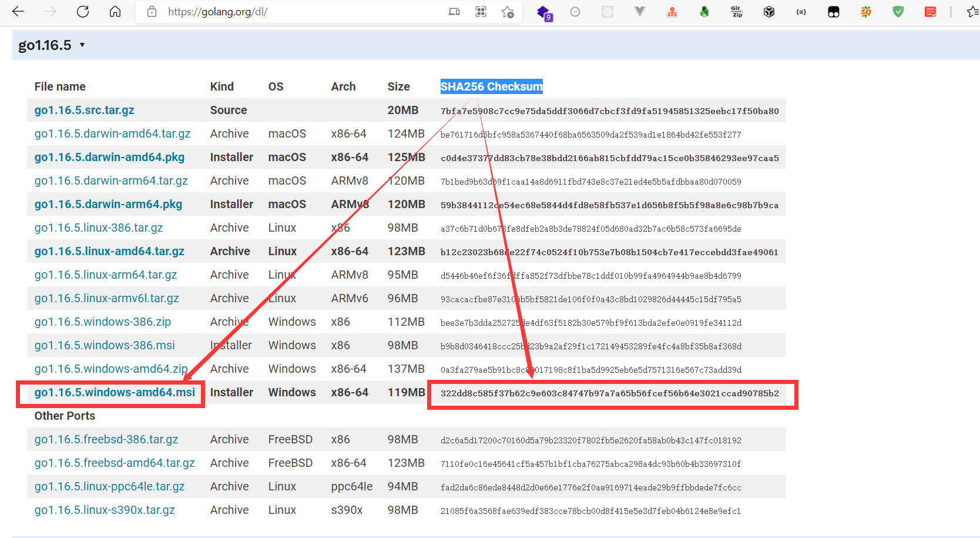Click the 119MB size cell
Image resolution: width=980 pixels, height=538 pixels.
[406, 392]
